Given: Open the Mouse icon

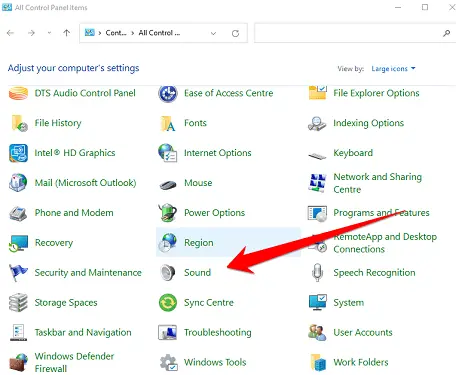Looking at the screenshot, I should tap(168, 184).
